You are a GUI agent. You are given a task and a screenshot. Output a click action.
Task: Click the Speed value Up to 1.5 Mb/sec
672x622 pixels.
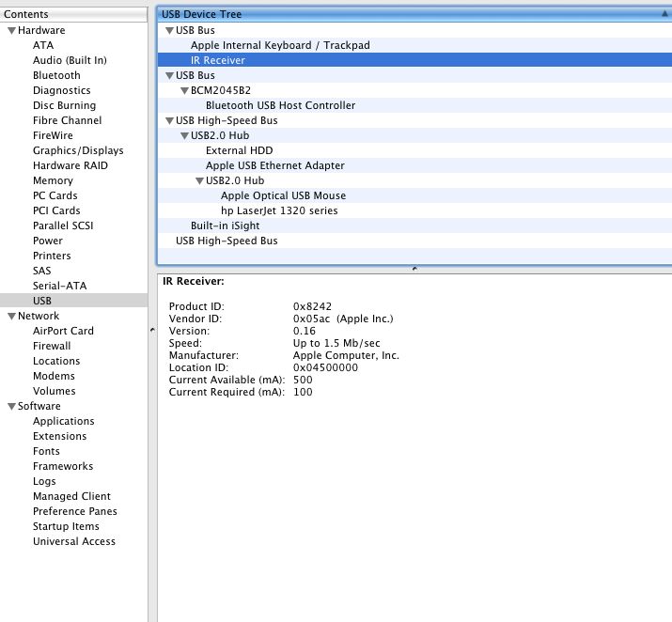click(x=336, y=344)
